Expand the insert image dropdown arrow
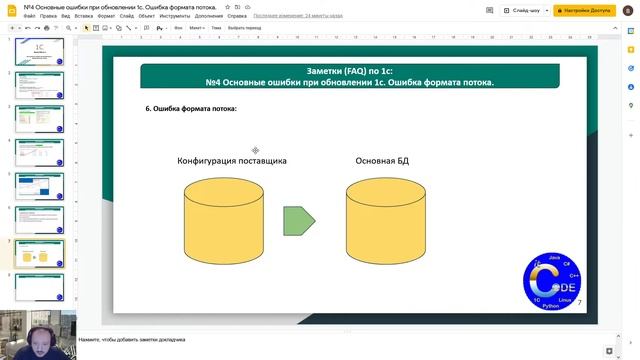This screenshot has width=640, height=360. [111, 28]
